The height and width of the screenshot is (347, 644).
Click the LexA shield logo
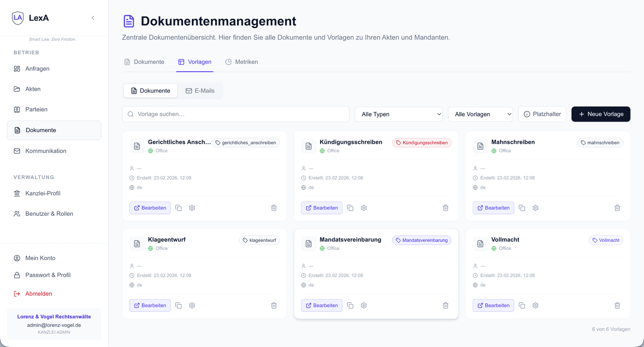18,18
